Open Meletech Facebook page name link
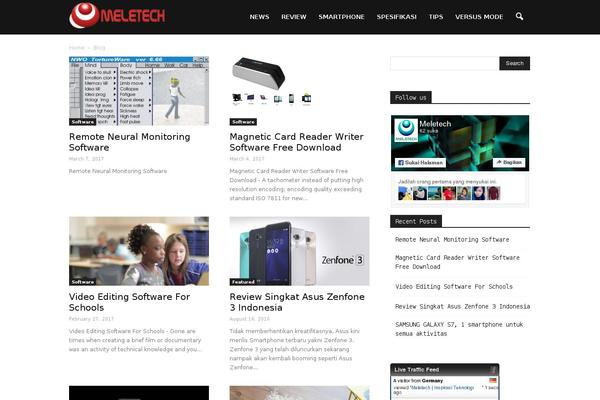Screen dimensions: 600x400 (435, 124)
